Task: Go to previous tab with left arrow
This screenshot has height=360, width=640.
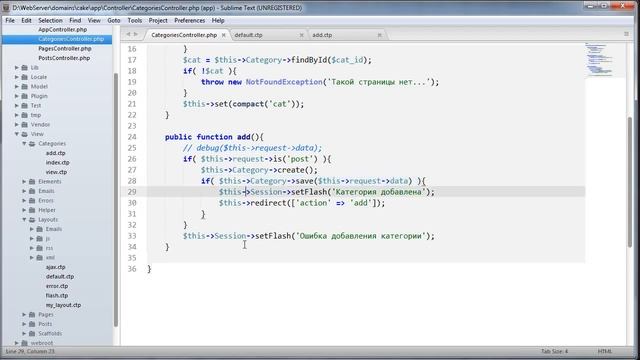Action: tap(128, 34)
